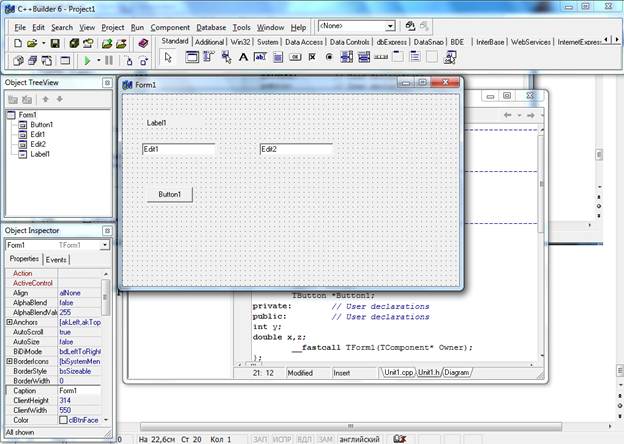The image size is (624, 444).
Task: Click the Save floppy disk icon
Action: tap(55, 43)
